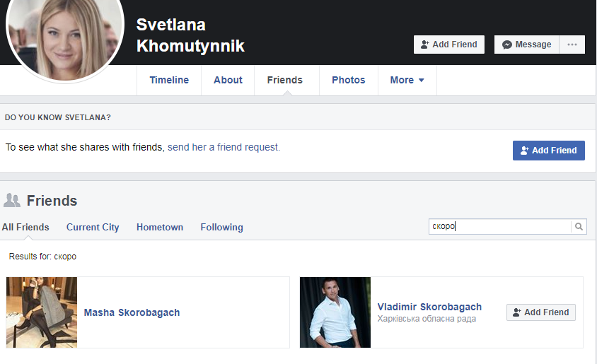Select the Photos tab
This screenshot has width=597, height=364.
(x=348, y=80)
